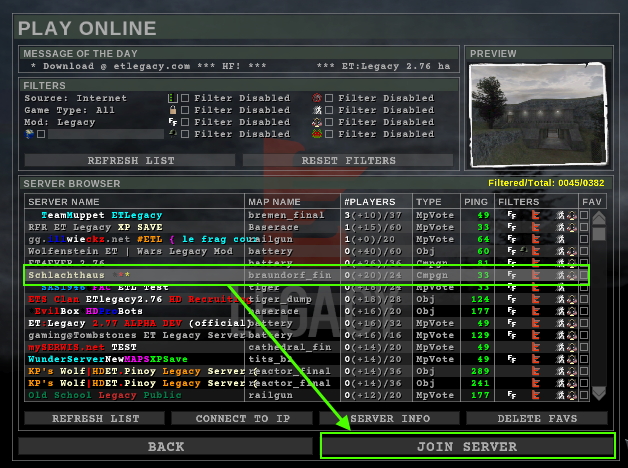This screenshot has width=628, height=468.
Task: Toggle checkbox beside FF friendly fire filter
Action: [185, 122]
